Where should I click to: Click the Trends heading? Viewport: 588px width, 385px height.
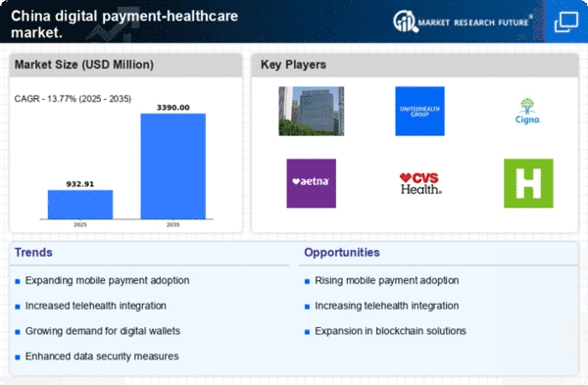click(x=33, y=253)
